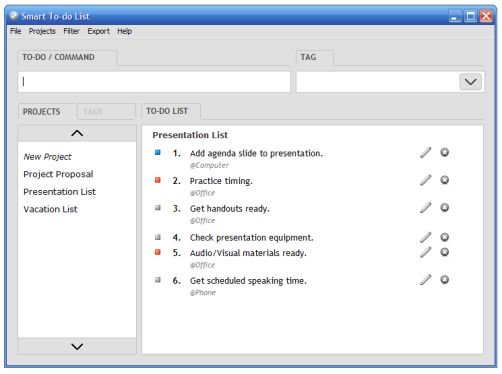Remove 'Check presentation equipment' task
The width and height of the screenshot is (502, 374).
[x=445, y=237]
